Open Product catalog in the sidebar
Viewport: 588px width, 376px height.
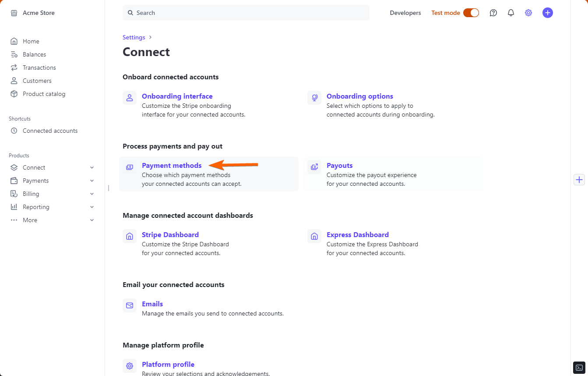coord(44,94)
